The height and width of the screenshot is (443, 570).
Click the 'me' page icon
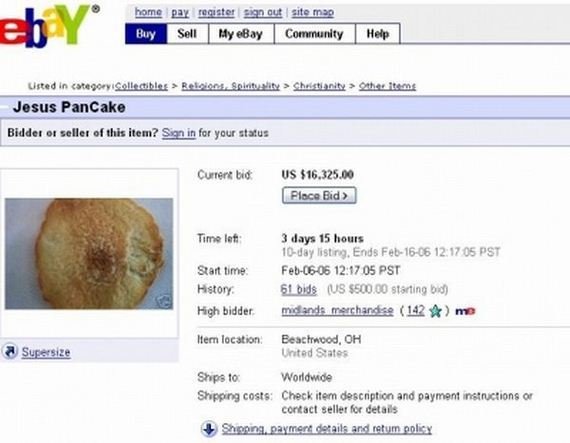pyautogui.click(x=465, y=311)
